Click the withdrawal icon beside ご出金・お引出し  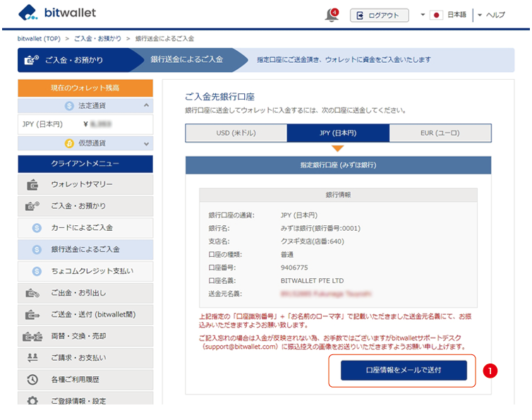32,293
